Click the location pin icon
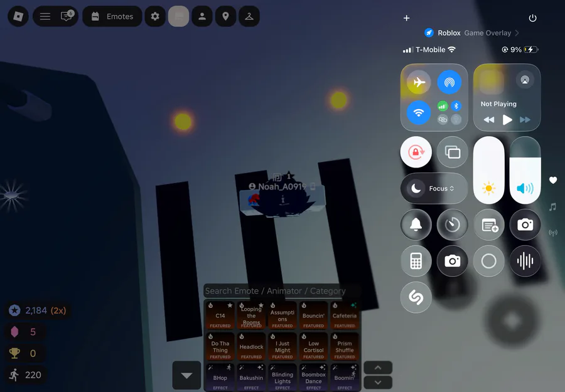The image size is (565, 392). pos(225,16)
